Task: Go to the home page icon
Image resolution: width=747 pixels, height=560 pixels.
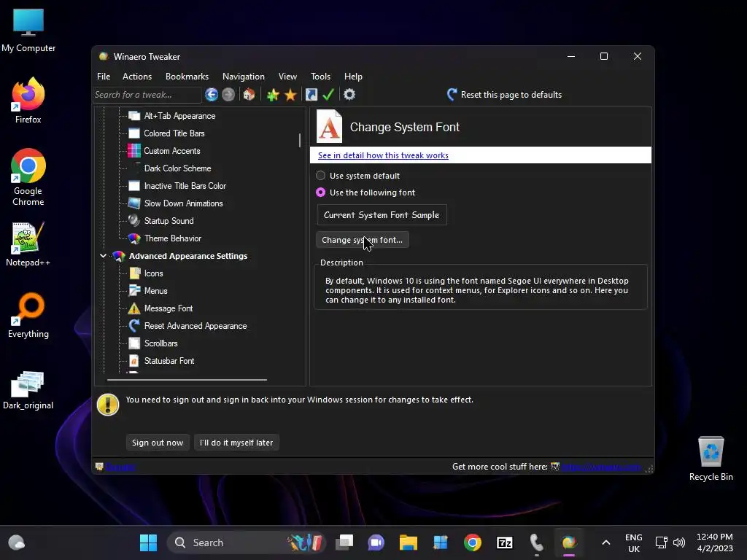Action: click(x=249, y=95)
